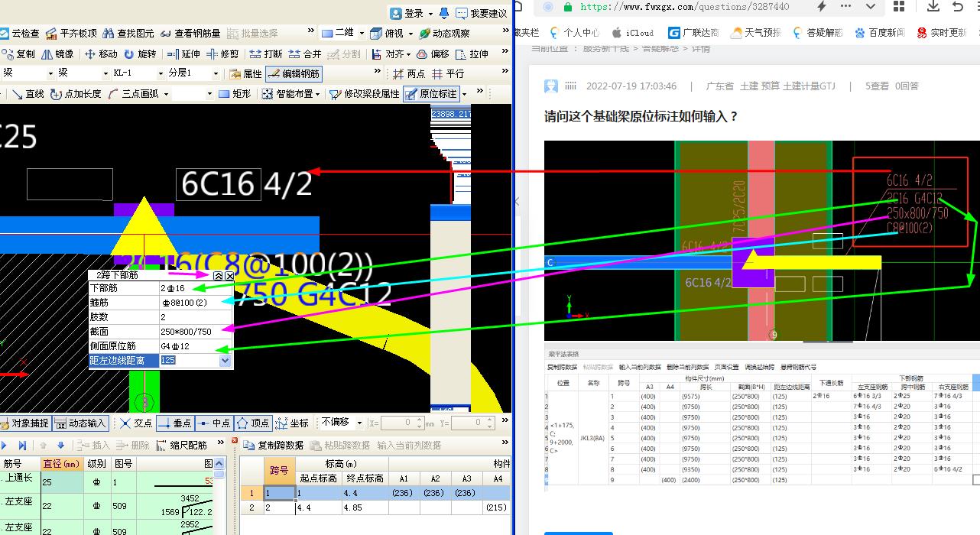Toggle 顶点 vertex snap

pyautogui.click(x=253, y=423)
